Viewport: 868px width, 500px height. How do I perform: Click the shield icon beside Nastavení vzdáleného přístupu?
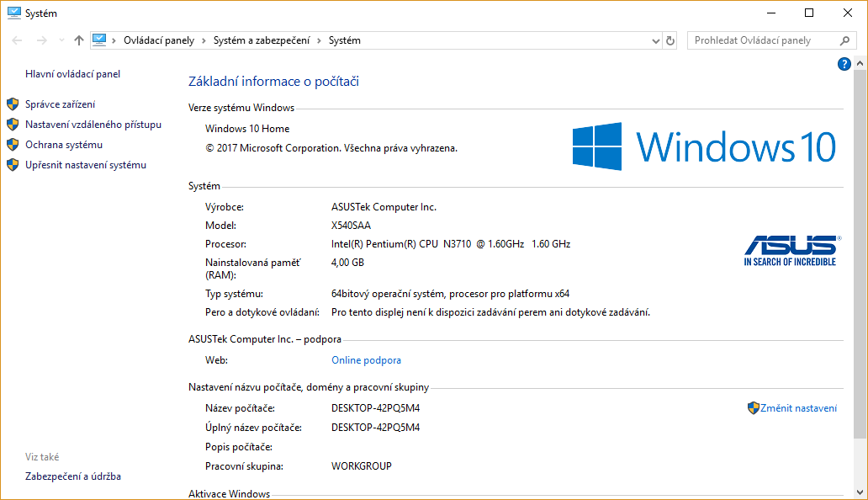pos(13,125)
